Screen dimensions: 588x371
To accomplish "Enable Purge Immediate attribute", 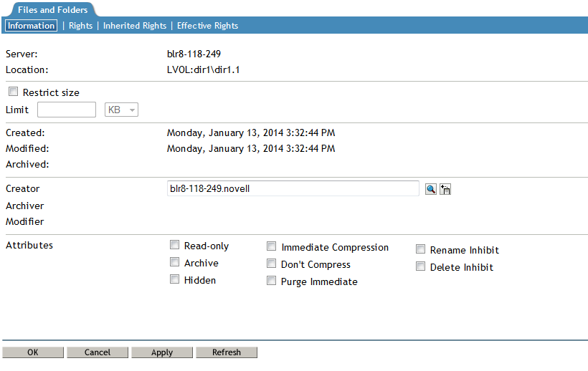I will click(271, 281).
